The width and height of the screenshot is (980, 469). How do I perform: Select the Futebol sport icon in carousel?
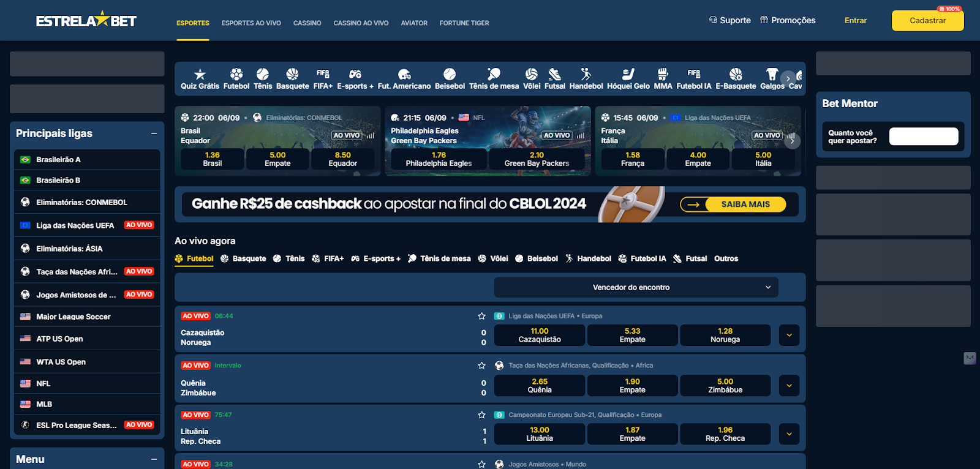[x=236, y=74]
